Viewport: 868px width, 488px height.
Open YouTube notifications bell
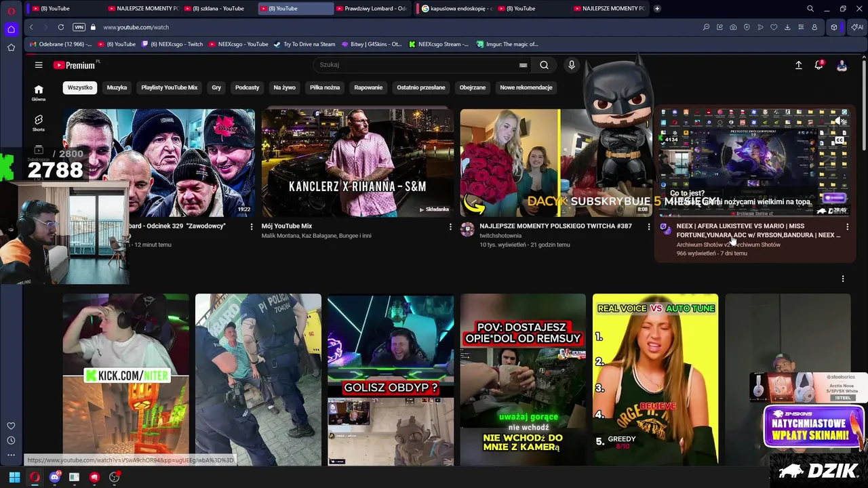(819, 65)
